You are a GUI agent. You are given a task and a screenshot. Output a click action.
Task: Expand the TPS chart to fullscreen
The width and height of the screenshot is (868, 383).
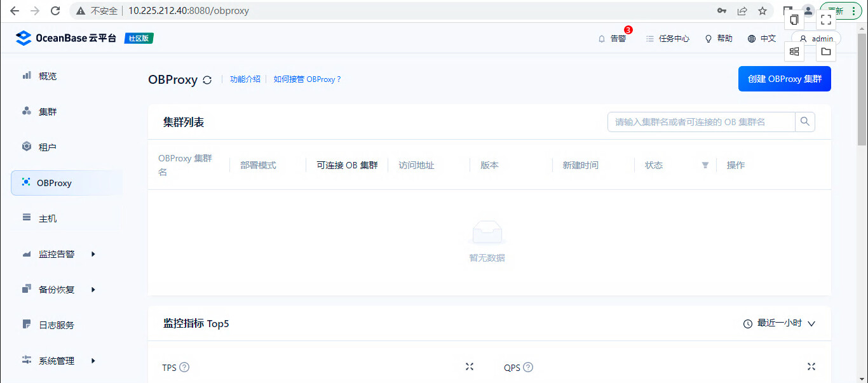tap(470, 366)
